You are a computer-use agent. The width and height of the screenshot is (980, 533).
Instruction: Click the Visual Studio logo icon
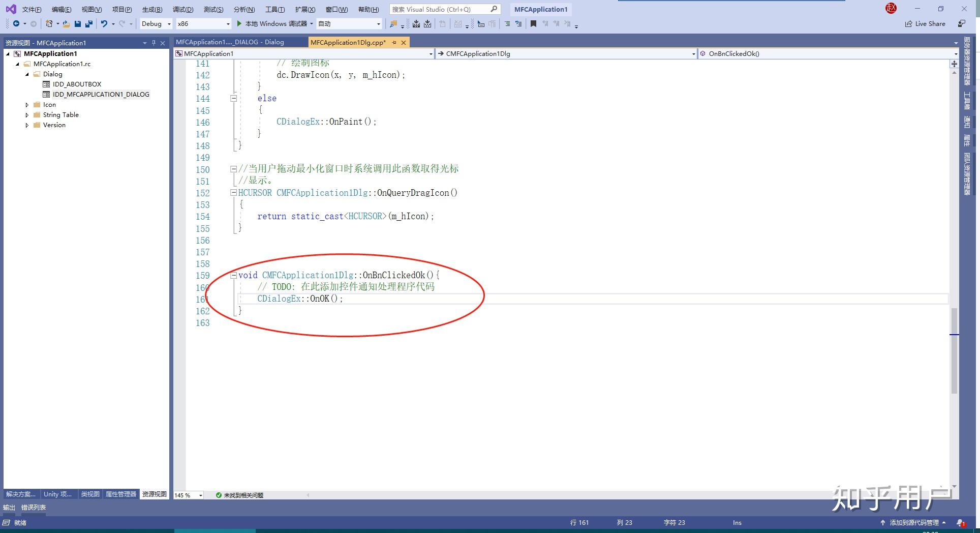[x=11, y=9]
